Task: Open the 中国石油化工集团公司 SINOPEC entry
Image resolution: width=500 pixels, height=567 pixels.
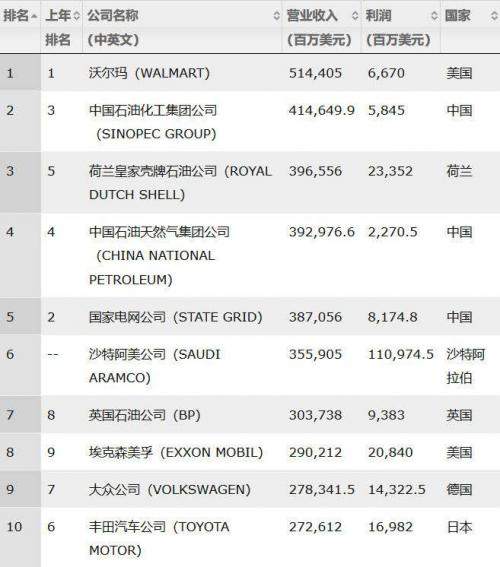Action: (x=153, y=122)
